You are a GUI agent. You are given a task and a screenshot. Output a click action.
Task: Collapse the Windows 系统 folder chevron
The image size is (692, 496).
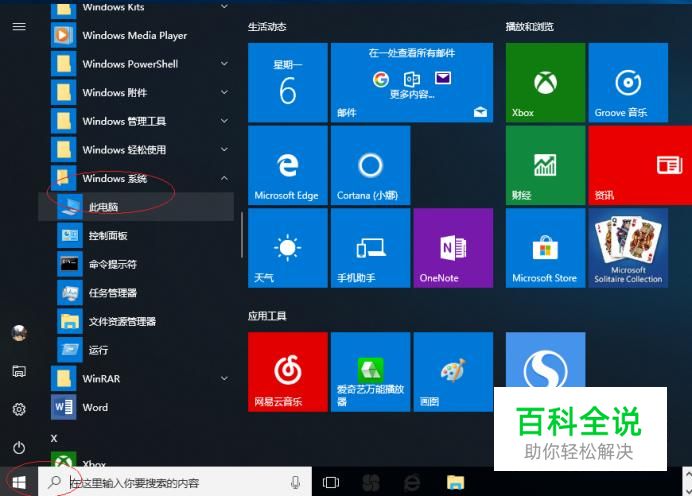click(x=224, y=178)
